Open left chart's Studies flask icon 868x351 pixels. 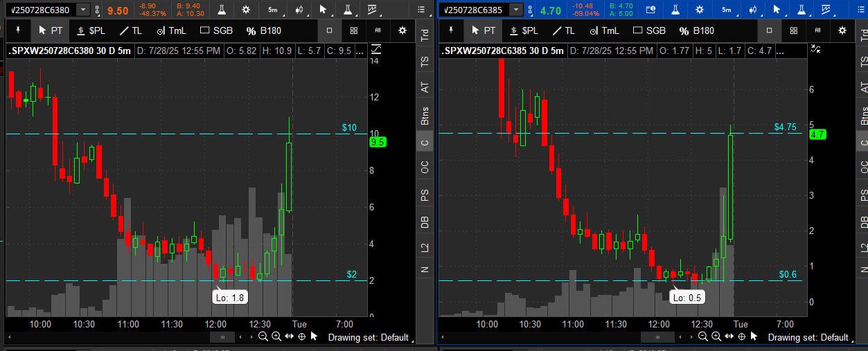pyautogui.click(x=221, y=10)
